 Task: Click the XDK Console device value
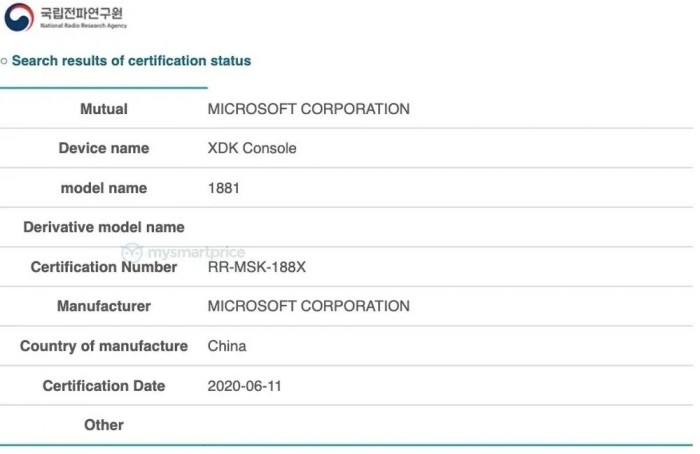tap(252, 148)
